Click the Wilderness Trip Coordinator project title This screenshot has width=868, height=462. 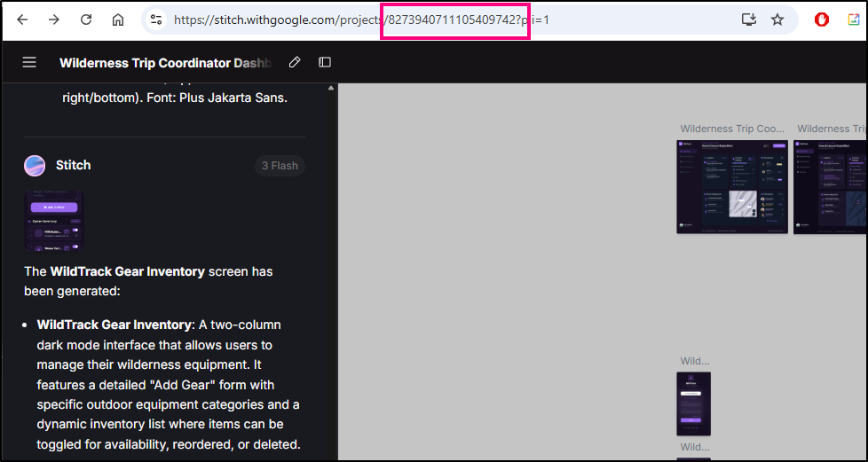tap(165, 63)
